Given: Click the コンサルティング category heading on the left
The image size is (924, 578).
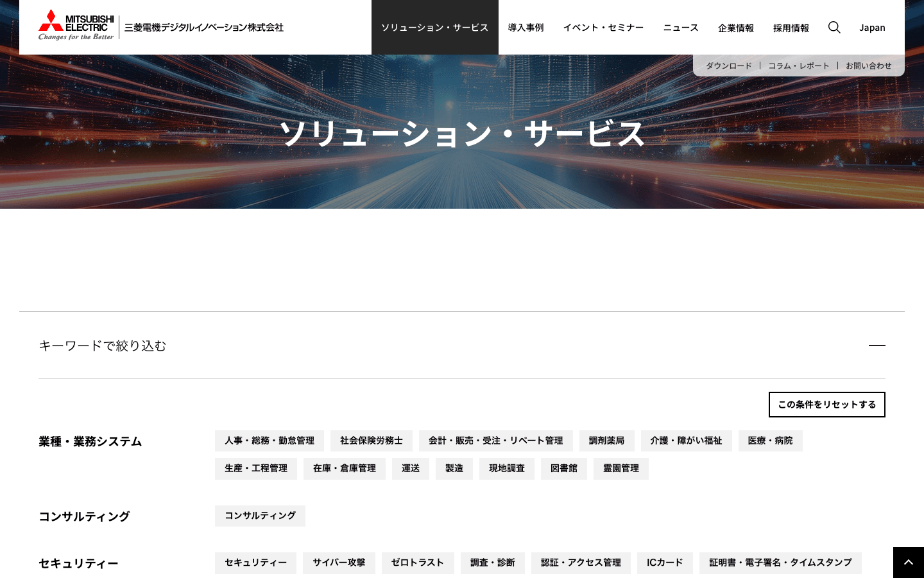Looking at the screenshot, I should point(84,517).
